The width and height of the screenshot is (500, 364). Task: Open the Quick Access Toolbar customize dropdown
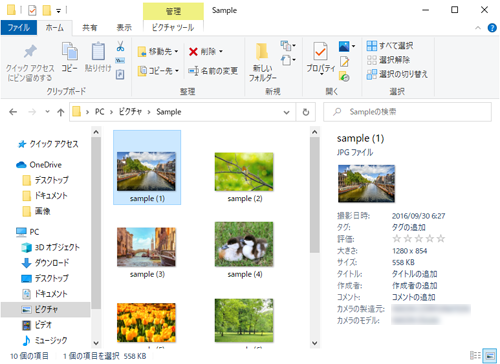click(58, 11)
